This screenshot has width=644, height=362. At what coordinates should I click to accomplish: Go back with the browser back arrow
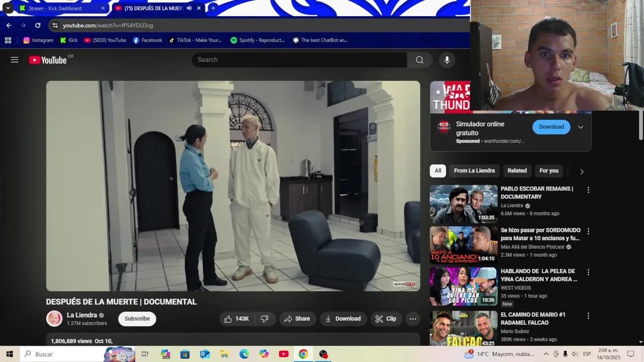click(x=9, y=25)
